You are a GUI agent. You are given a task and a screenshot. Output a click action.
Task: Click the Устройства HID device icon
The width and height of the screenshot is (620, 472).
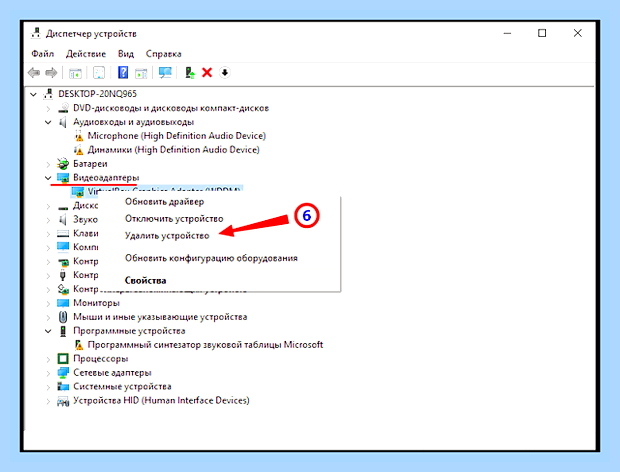[x=63, y=401]
